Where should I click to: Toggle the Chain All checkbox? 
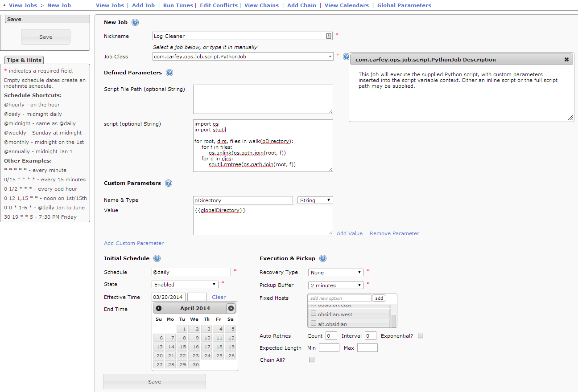click(x=312, y=359)
